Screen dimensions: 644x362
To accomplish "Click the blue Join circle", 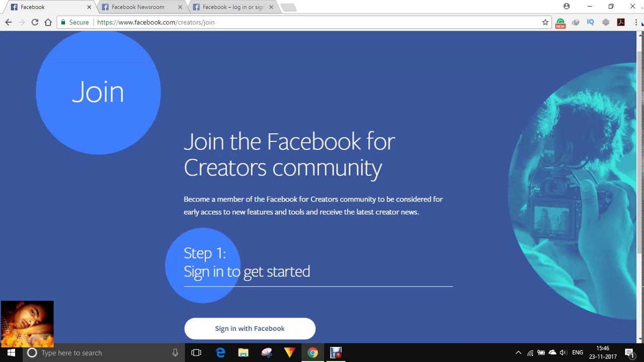I will (x=98, y=93).
